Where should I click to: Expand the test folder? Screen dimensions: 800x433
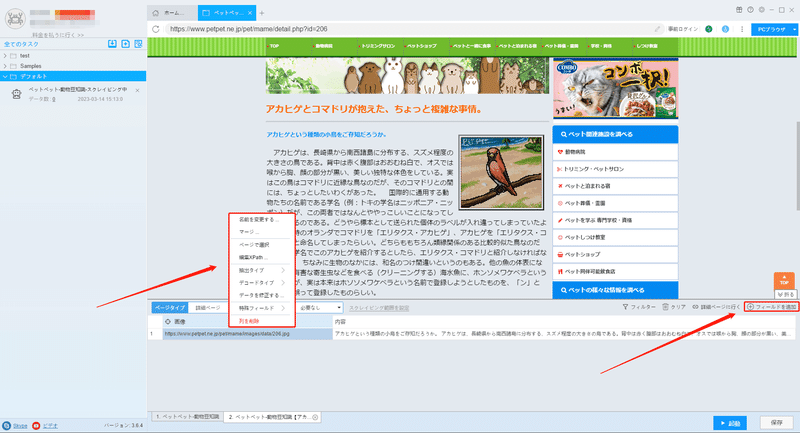point(5,56)
